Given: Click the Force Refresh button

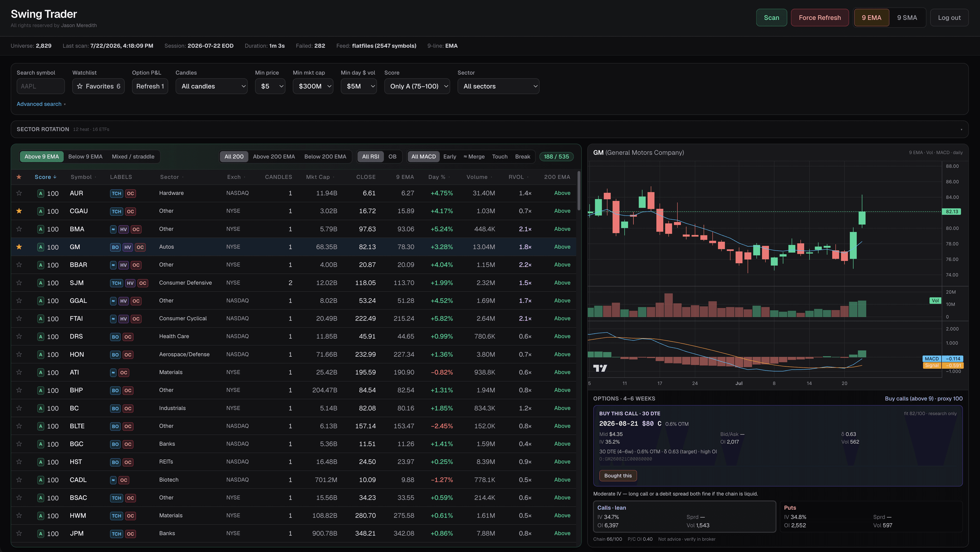Looking at the screenshot, I should point(819,18).
